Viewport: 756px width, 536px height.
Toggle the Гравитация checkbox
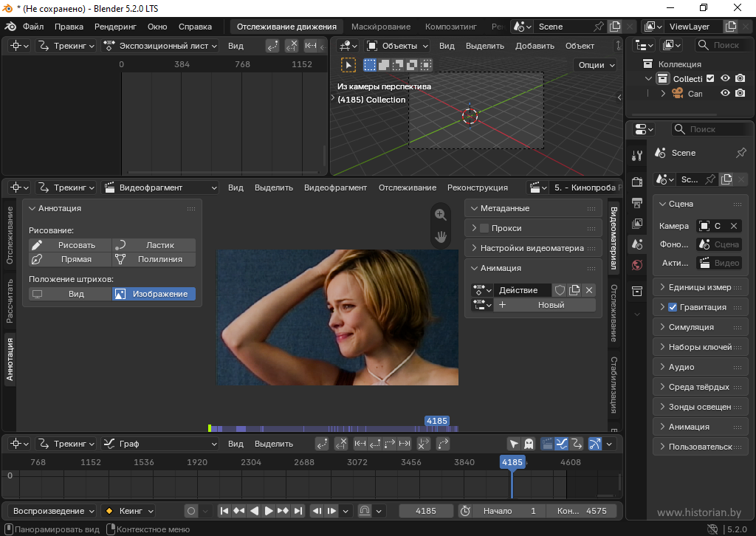coord(673,307)
